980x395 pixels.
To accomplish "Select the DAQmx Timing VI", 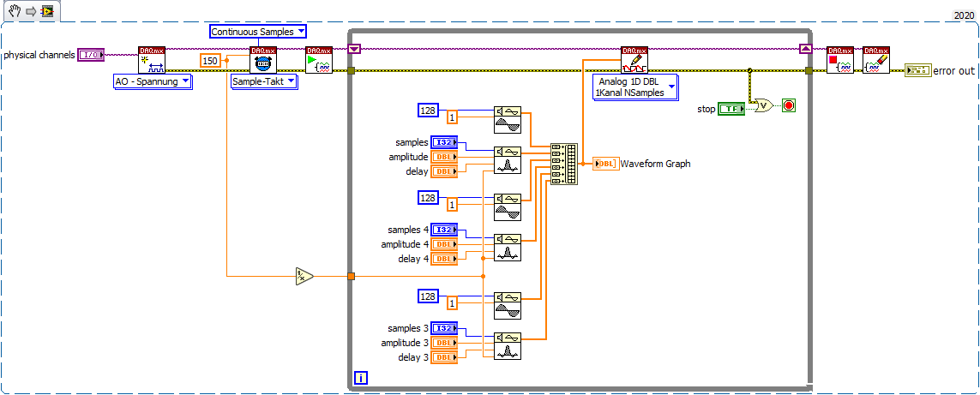I will pyautogui.click(x=263, y=60).
